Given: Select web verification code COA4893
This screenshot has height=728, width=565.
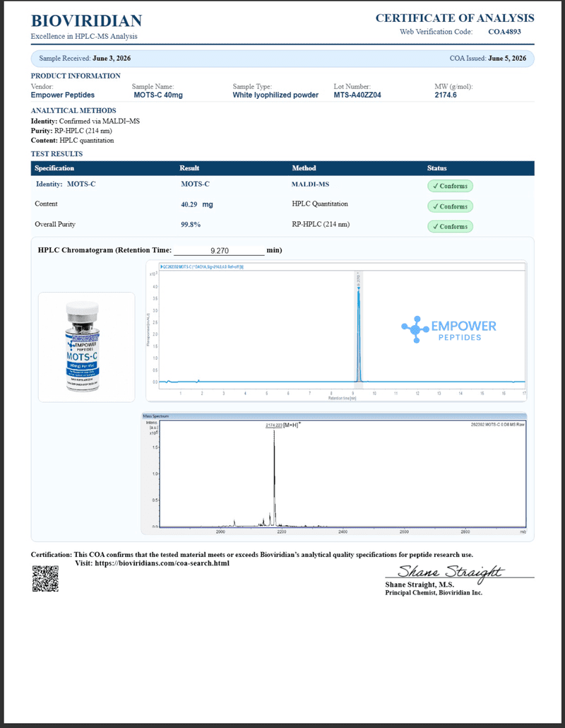Looking at the screenshot, I should (x=504, y=32).
